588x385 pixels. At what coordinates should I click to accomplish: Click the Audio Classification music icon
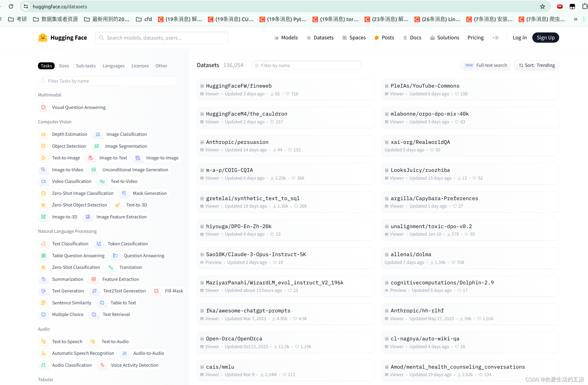(44, 365)
